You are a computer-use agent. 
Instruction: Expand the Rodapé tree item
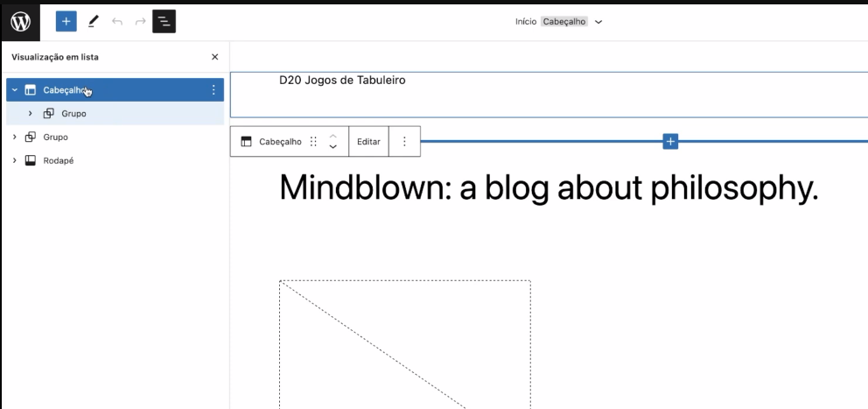(x=15, y=160)
